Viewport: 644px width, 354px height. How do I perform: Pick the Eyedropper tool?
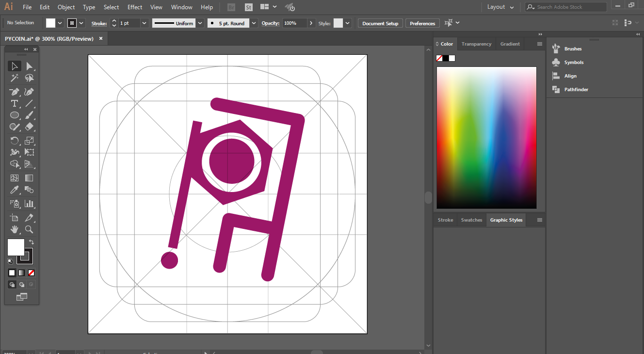(x=15, y=190)
